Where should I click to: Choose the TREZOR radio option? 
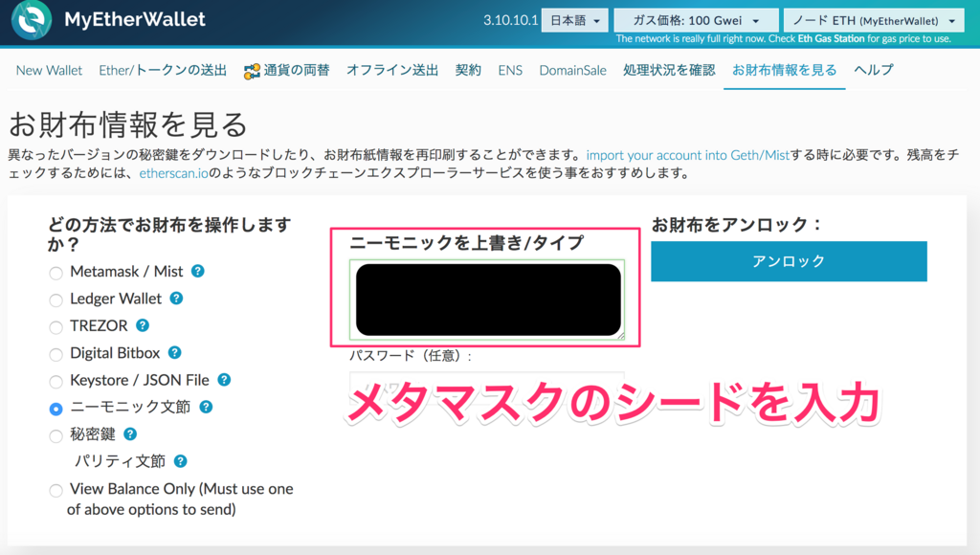click(x=56, y=327)
